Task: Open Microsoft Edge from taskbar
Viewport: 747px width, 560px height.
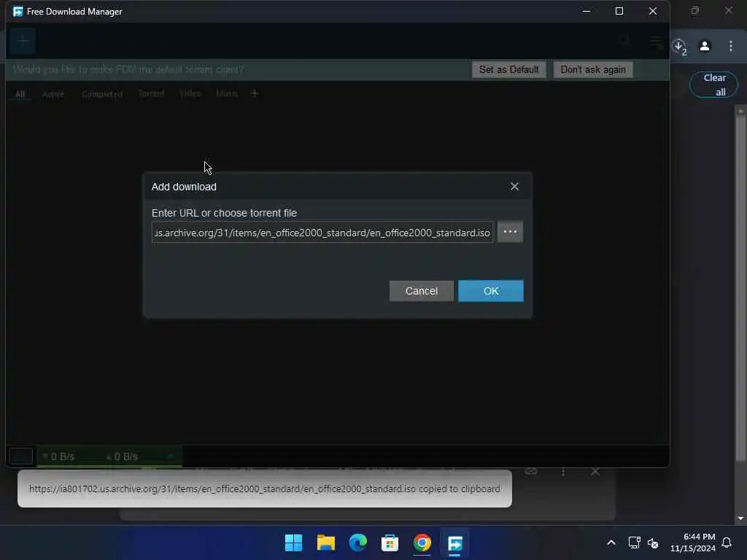Action: pos(357,542)
